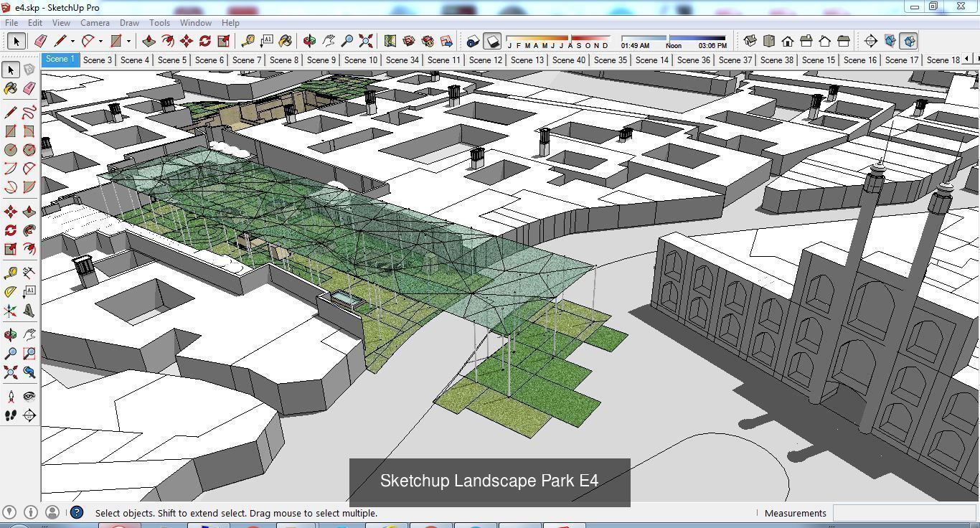
Task: Select the Pan hand tool in top toolbar
Action: coord(329,41)
